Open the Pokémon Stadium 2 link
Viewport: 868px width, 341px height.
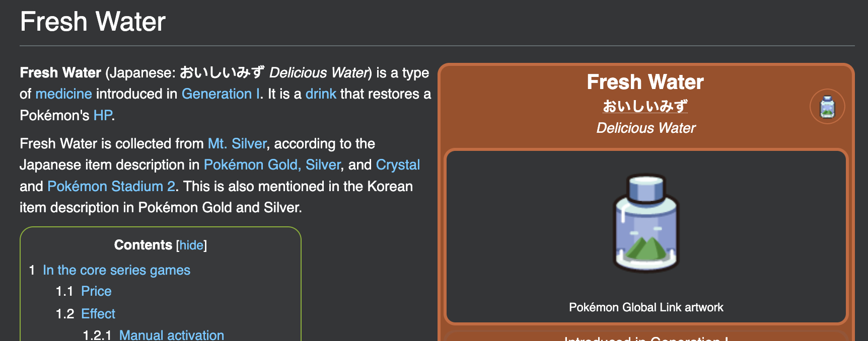click(x=111, y=187)
